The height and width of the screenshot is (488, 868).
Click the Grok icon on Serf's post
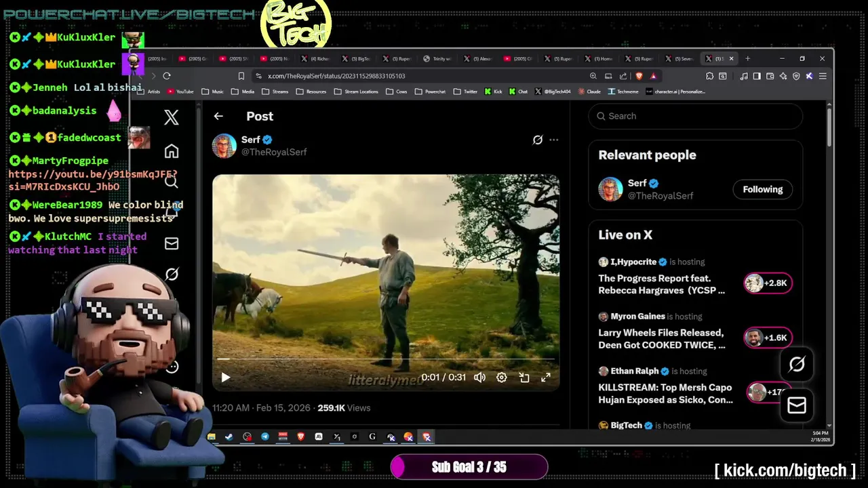tap(538, 140)
